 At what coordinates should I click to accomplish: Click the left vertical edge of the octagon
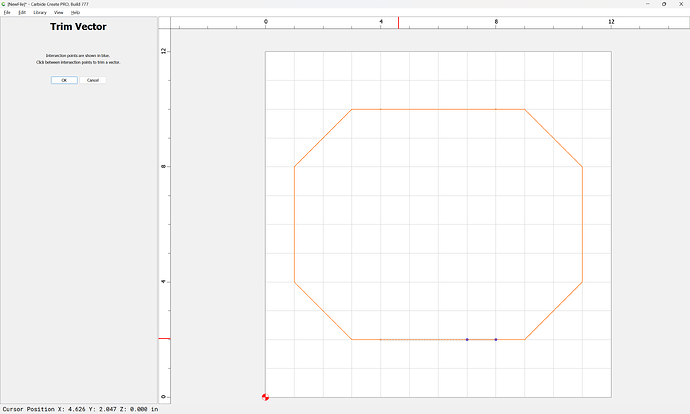(x=294, y=224)
